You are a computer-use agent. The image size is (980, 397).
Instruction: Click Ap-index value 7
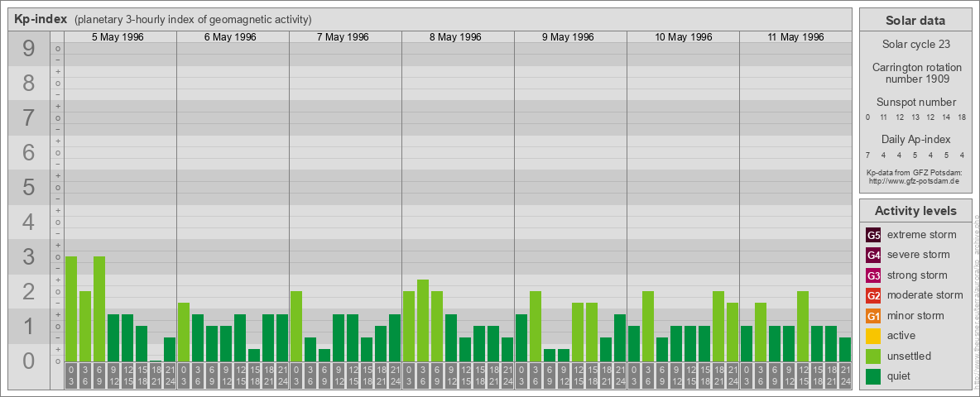coord(867,155)
